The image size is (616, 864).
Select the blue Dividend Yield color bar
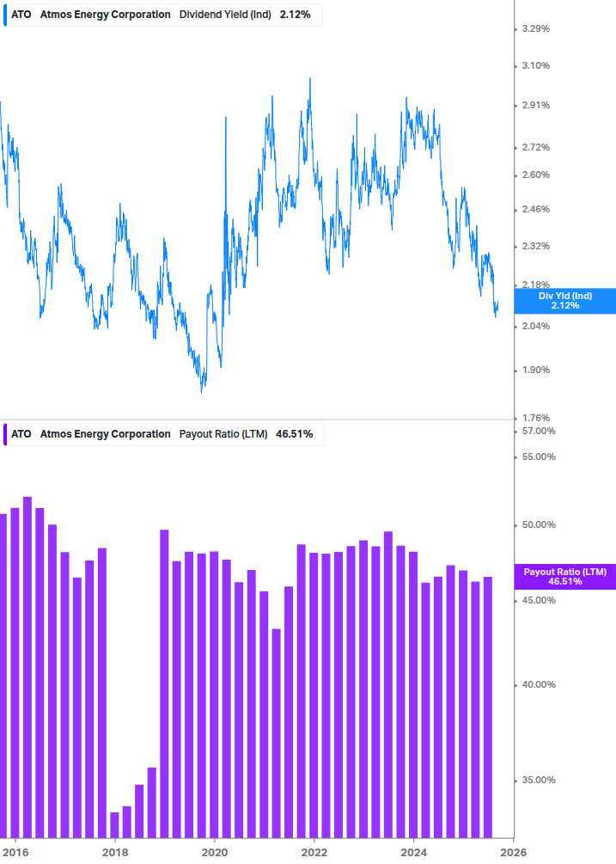click(x=5, y=15)
